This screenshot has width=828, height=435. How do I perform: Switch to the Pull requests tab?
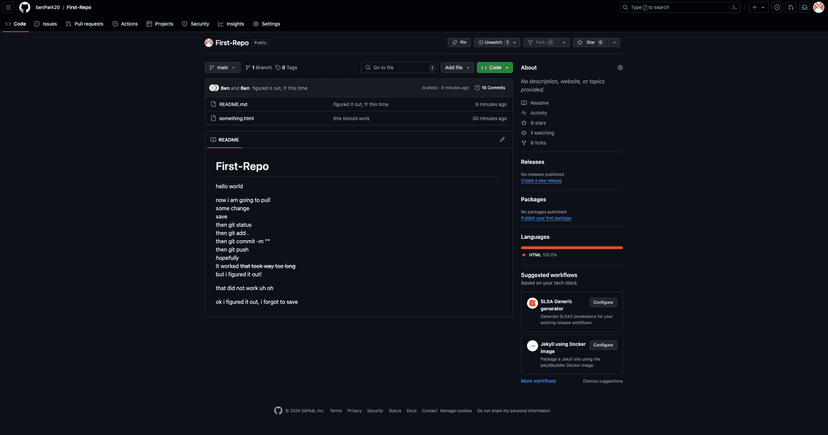(84, 24)
